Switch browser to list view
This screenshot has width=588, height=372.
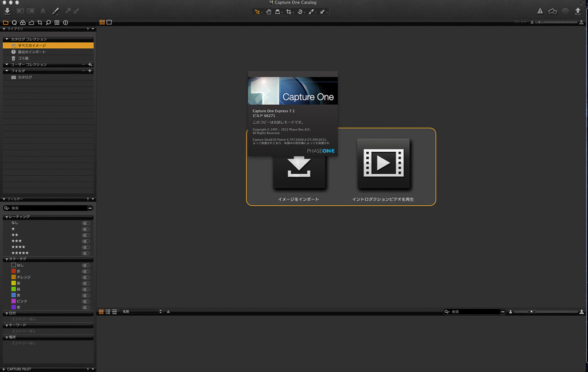pos(108,312)
